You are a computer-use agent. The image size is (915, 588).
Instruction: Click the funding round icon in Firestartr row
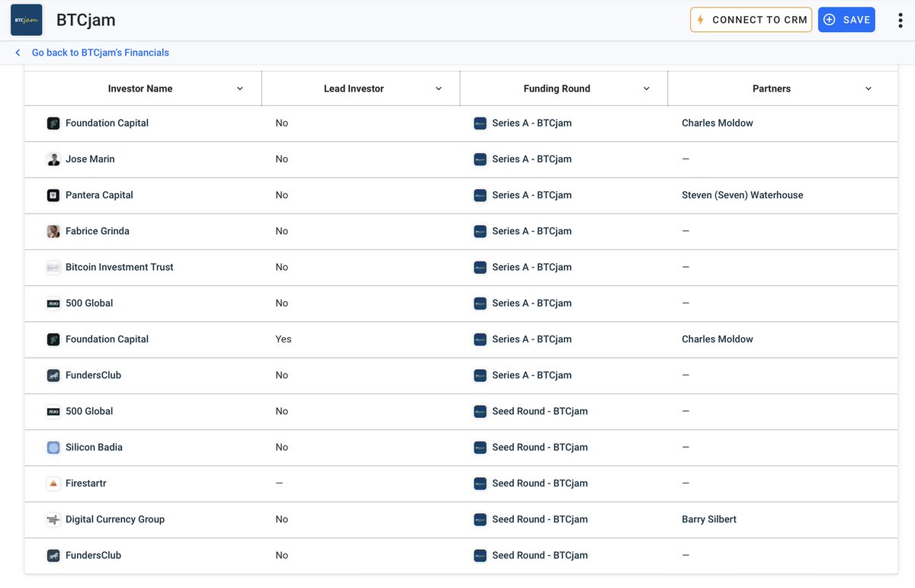point(480,484)
